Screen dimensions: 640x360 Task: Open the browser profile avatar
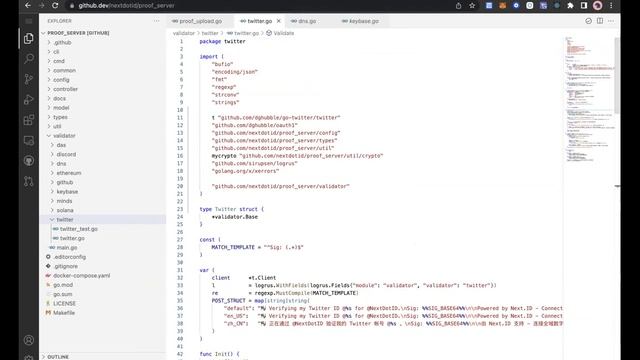pyautogui.click(x=598, y=6)
